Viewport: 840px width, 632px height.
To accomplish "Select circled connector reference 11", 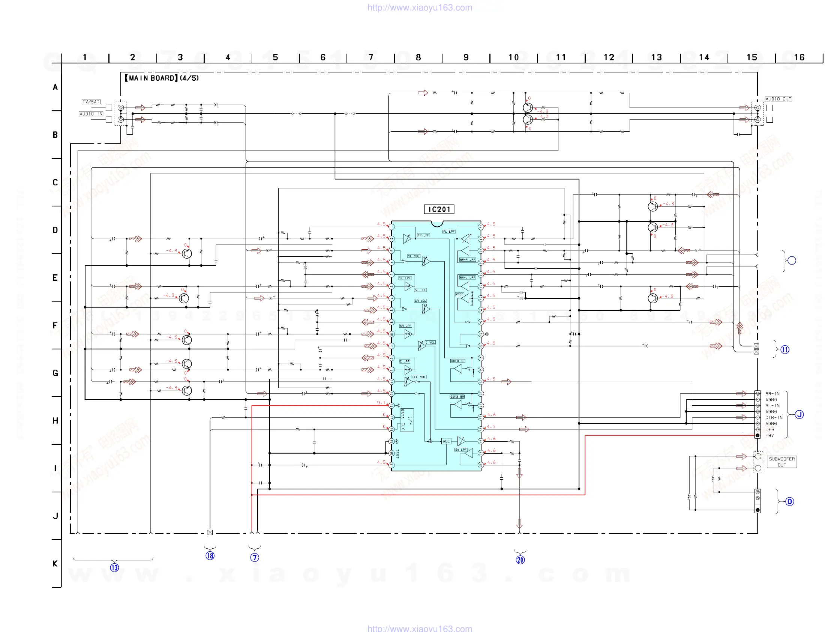I will click(784, 350).
